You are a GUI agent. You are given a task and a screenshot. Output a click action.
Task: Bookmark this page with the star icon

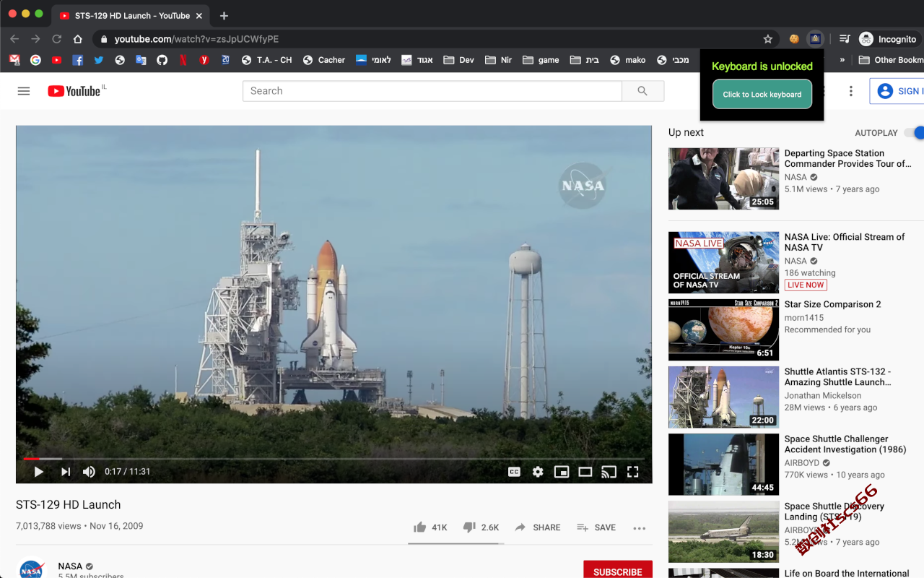tap(768, 39)
